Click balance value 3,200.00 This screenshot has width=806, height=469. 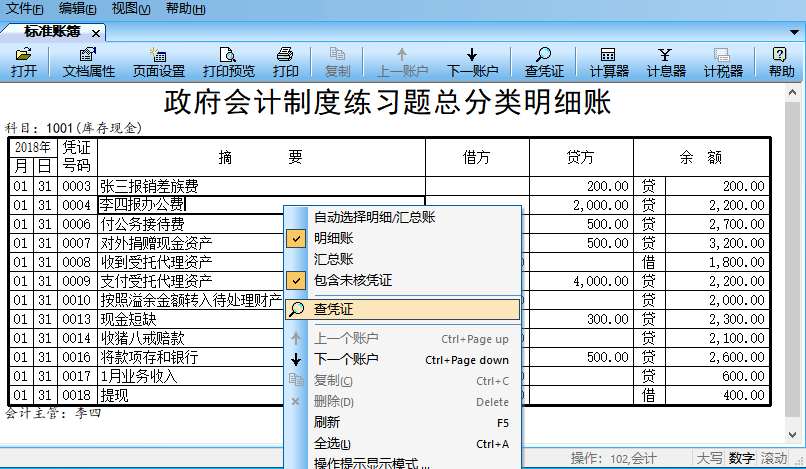(x=737, y=243)
